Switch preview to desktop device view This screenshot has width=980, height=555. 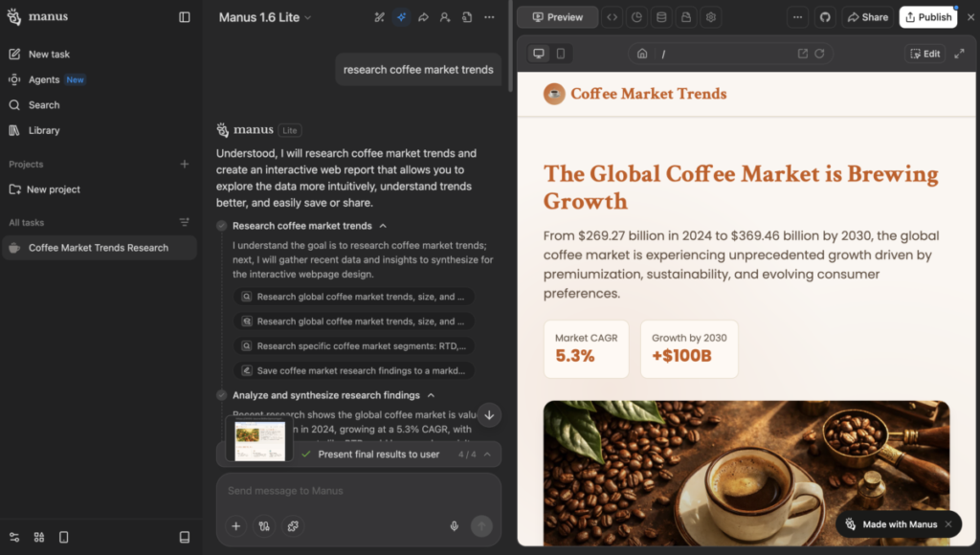point(538,54)
